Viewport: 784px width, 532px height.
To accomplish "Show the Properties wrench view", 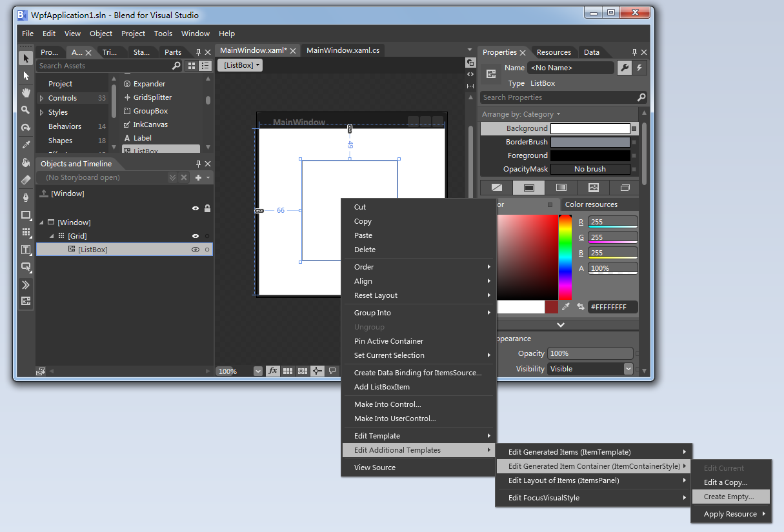I will (x=625, y=68).
